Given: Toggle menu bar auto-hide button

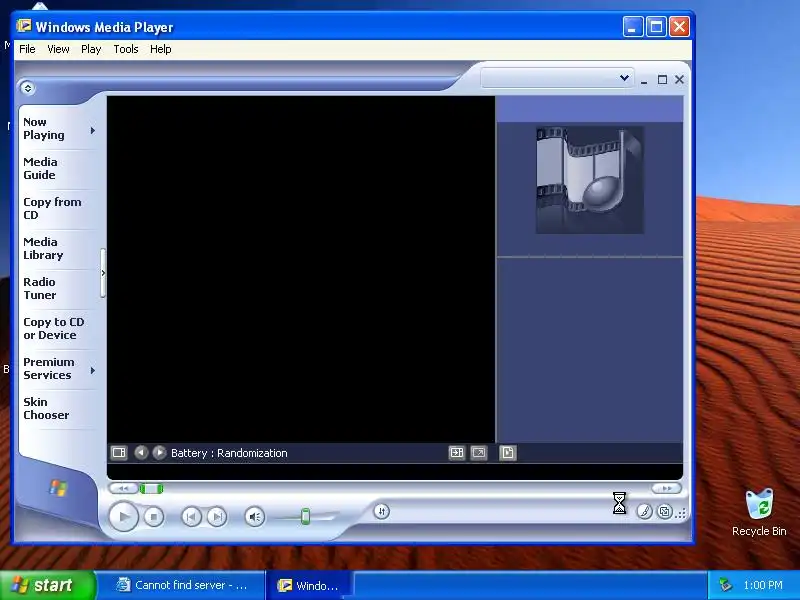Looking at the screenshot, I should 28,88.
